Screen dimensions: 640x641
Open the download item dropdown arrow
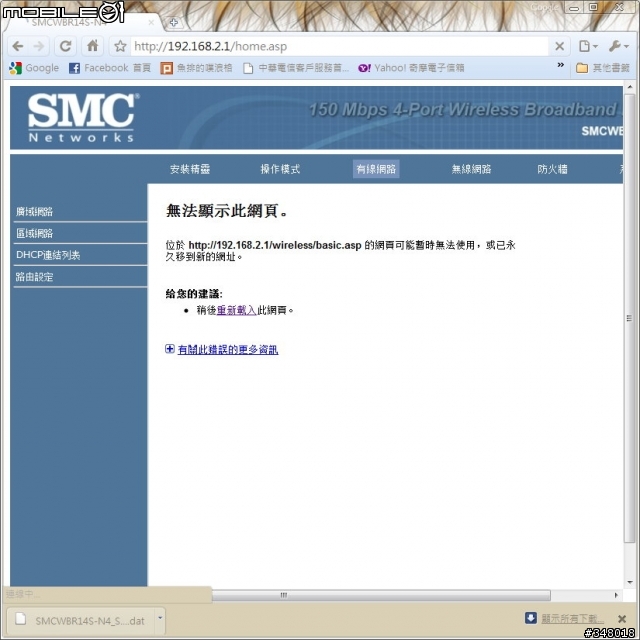click(160, 618)
